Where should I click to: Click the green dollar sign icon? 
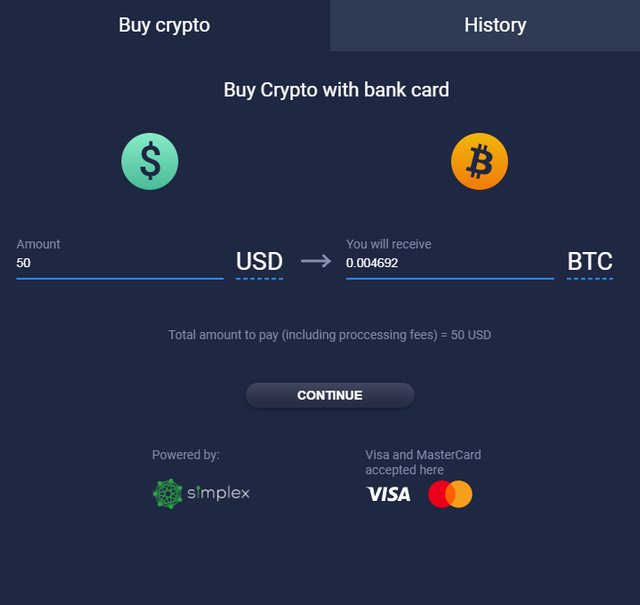tap(150, 161)
